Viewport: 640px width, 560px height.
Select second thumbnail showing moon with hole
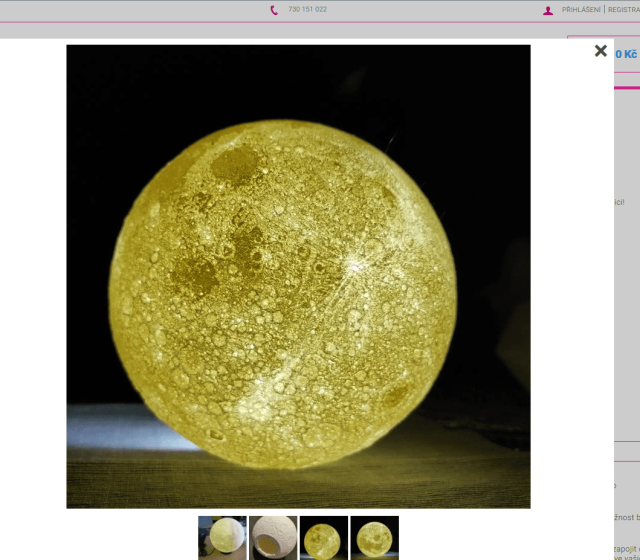point(273,538)
